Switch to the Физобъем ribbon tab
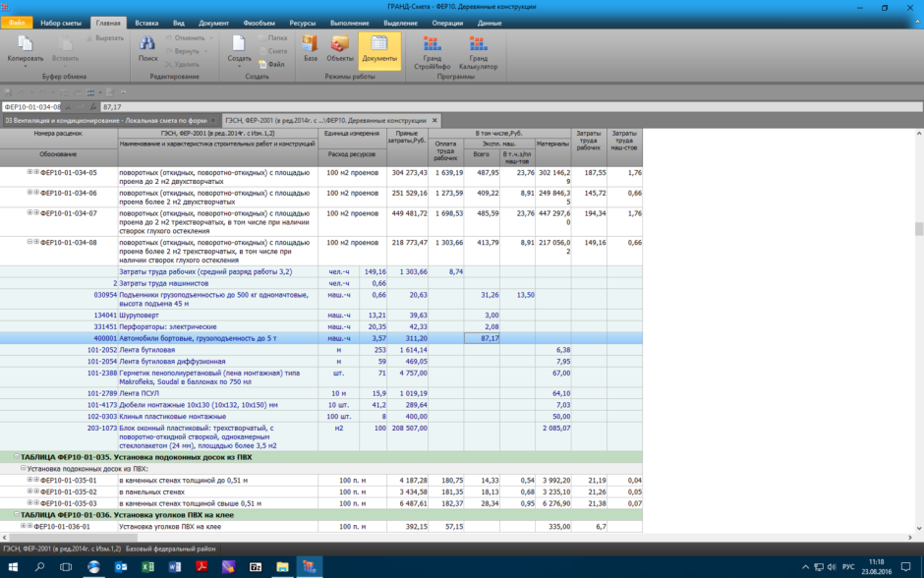Viewport: 924px width, 578px height. click(259, 23)
